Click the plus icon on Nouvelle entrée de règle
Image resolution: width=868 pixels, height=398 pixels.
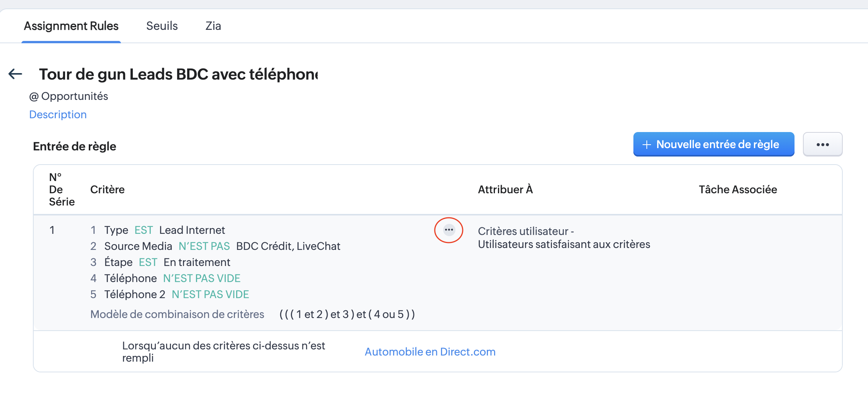pyautogui.click(x=647, y=145)
